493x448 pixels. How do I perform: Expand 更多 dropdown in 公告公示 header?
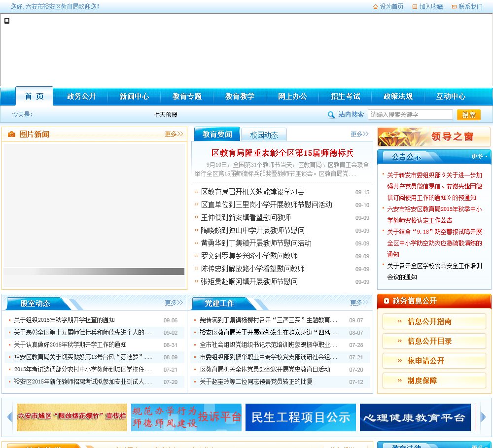[480, 156]
